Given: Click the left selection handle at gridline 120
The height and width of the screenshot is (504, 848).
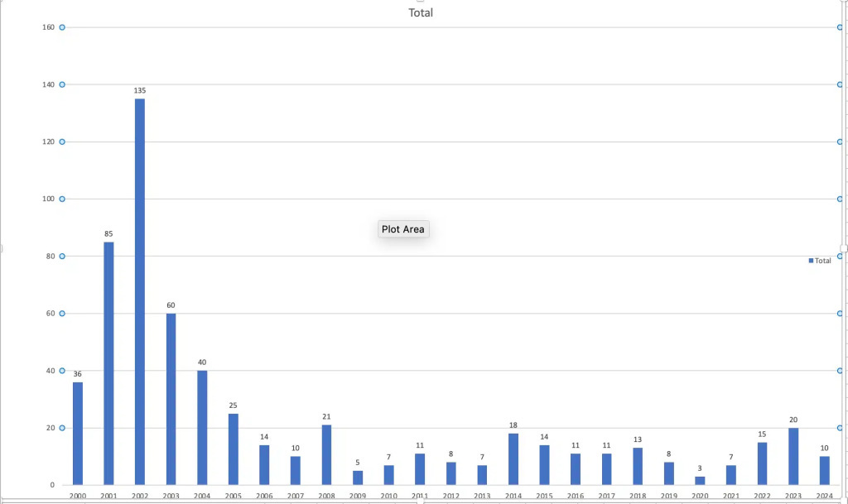Looking at the screenshot, I should coord(61,142).
